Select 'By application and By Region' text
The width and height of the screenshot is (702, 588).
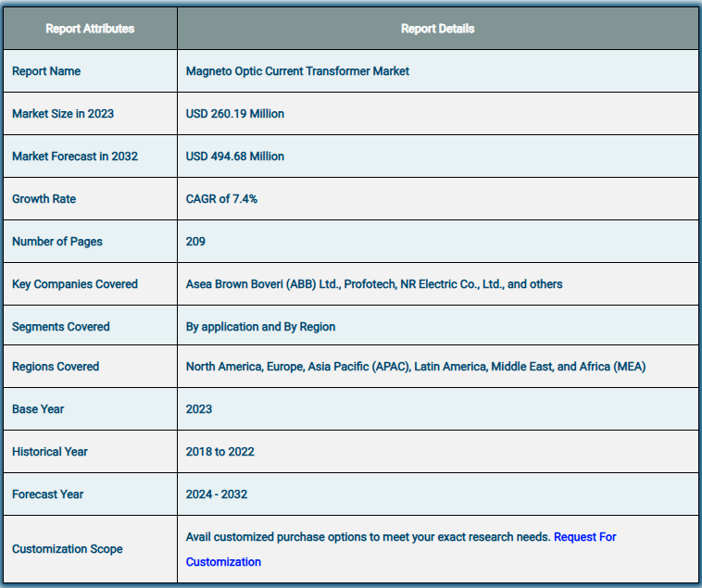point(260,327)
